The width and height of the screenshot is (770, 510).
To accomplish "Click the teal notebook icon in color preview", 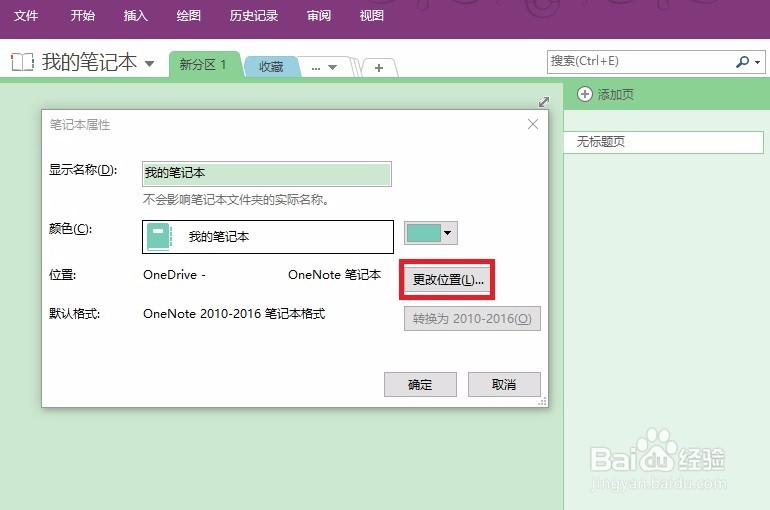I will click(x=159, y=237).
